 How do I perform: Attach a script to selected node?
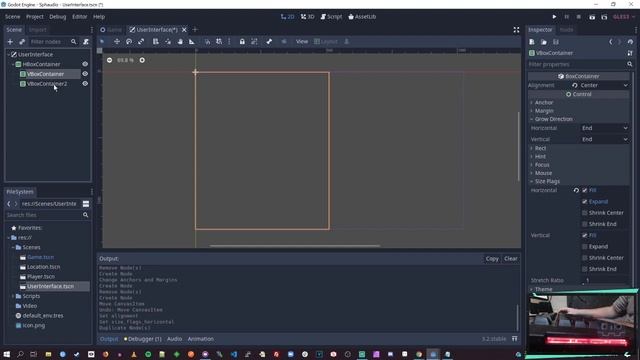click(86, 42)
